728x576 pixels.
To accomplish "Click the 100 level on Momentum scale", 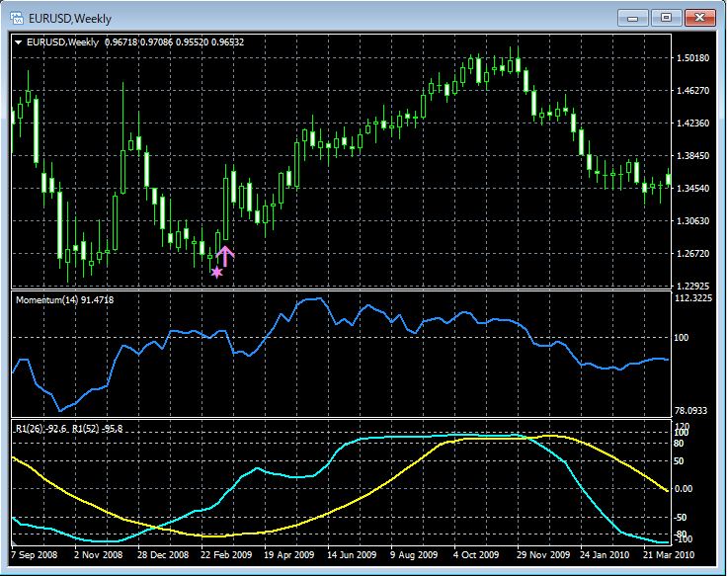I will [x=682, y=338].
